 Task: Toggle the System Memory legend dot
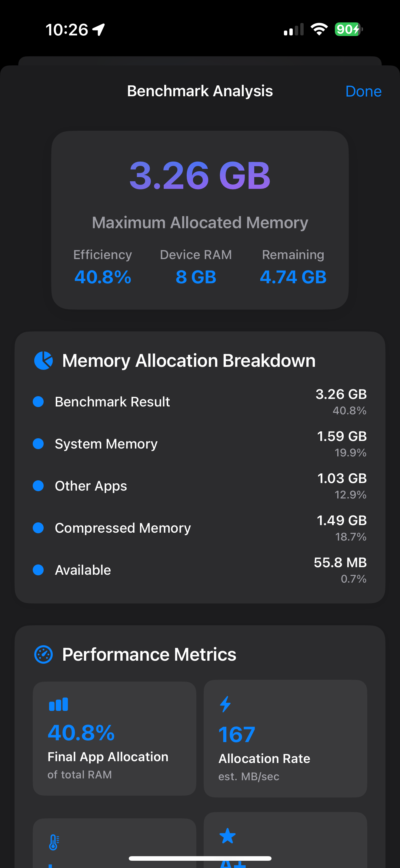tap(38, 444)
